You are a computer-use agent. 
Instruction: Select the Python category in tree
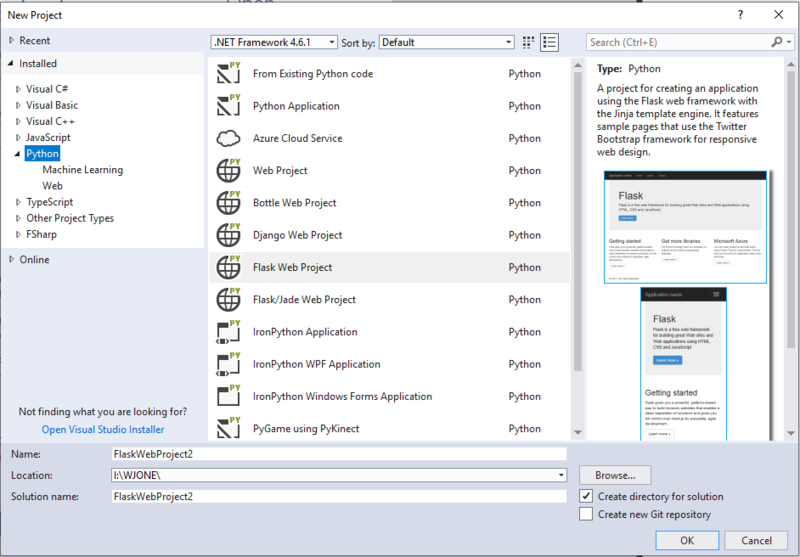click(x=42, y=154)
